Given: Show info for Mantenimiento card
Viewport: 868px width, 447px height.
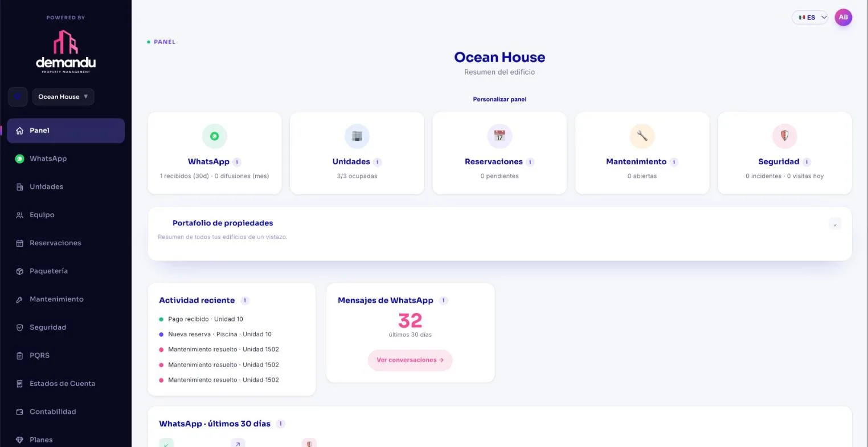Looking at the screenshot, I should point(674,162).
